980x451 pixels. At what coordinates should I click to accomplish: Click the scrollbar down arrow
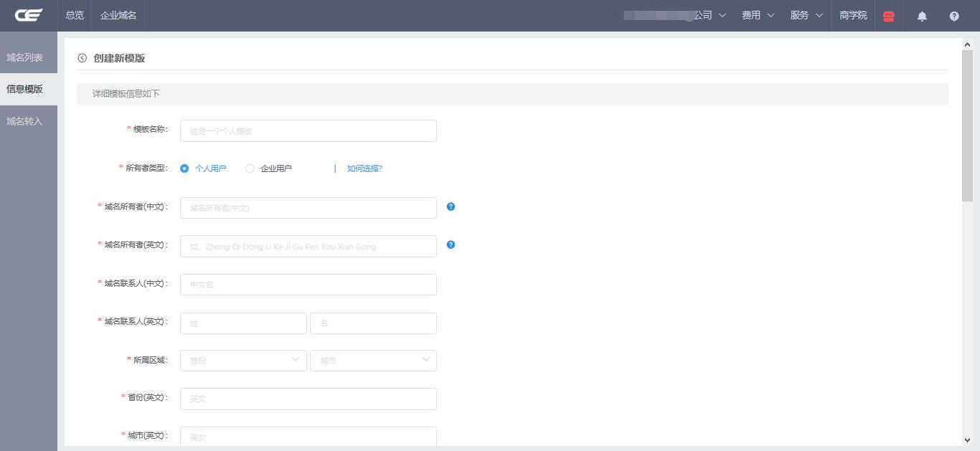[967, 440]
